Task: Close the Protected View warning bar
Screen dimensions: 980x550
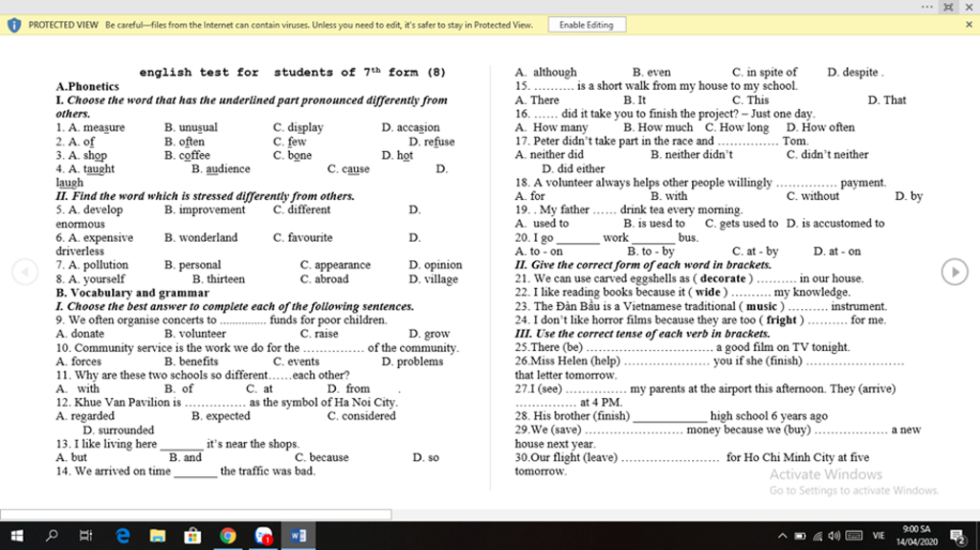Action: click(969, 25)
